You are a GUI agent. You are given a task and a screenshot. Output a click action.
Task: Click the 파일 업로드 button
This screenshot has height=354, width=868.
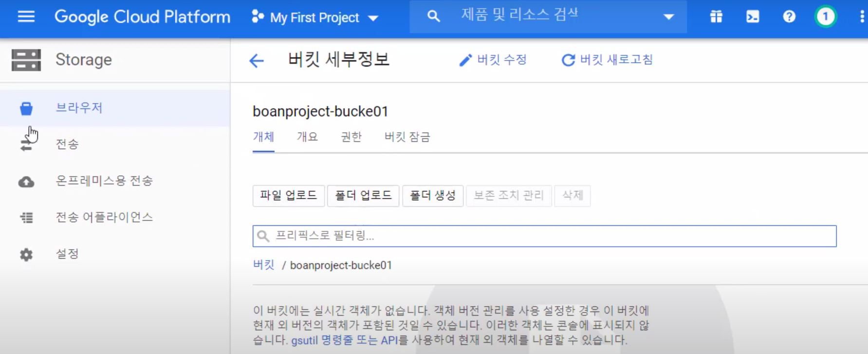289,196
